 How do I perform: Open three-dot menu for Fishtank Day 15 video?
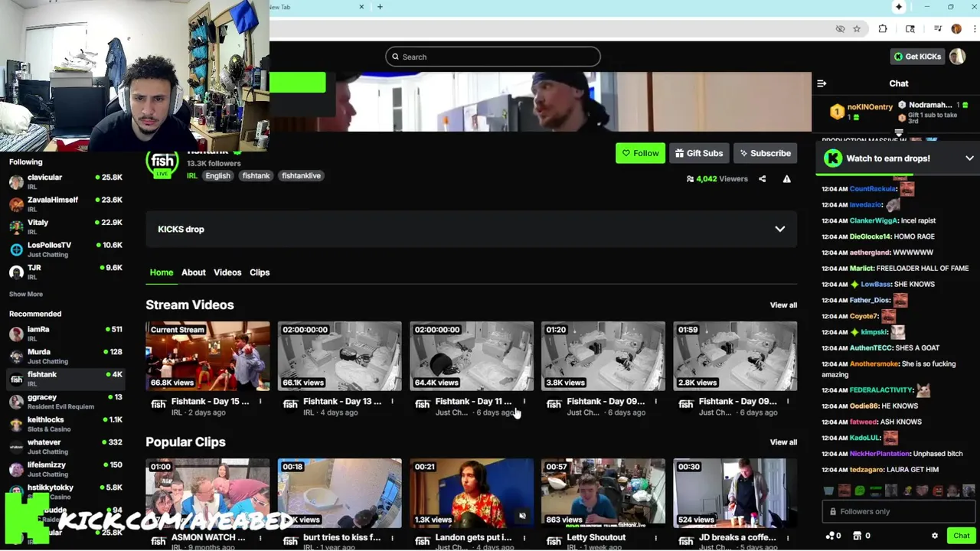pos(260,402)
